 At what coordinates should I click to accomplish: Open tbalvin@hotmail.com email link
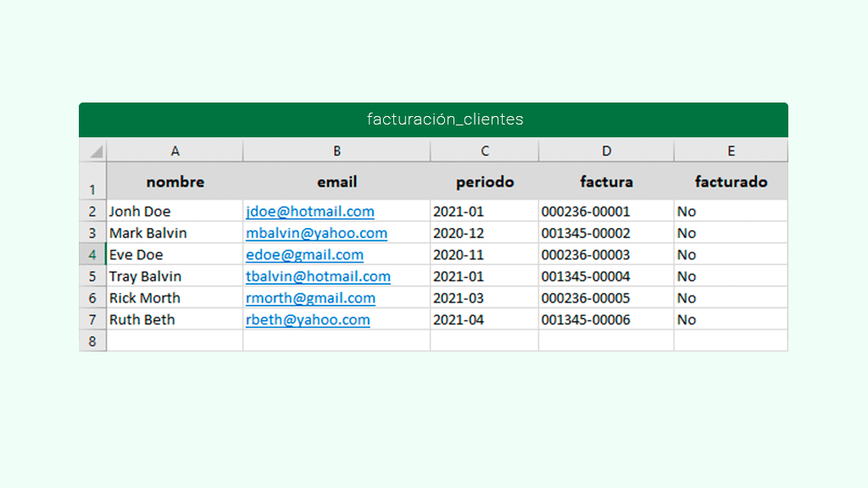319,276
